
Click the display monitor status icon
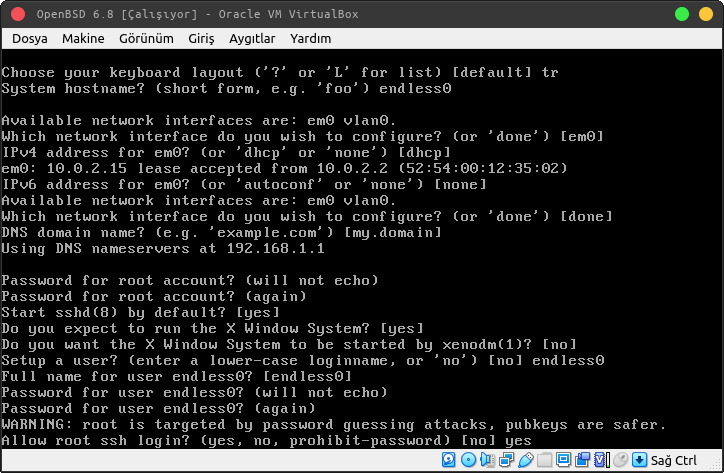point(563,460)
